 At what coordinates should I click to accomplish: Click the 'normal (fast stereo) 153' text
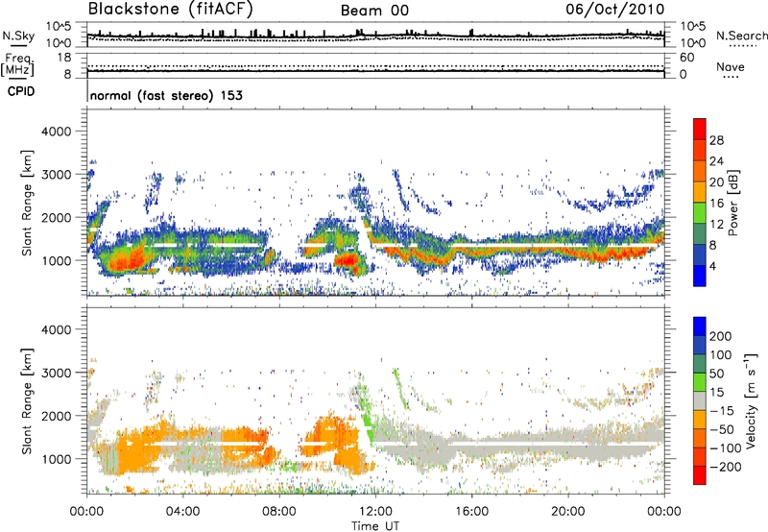(166, 95)
